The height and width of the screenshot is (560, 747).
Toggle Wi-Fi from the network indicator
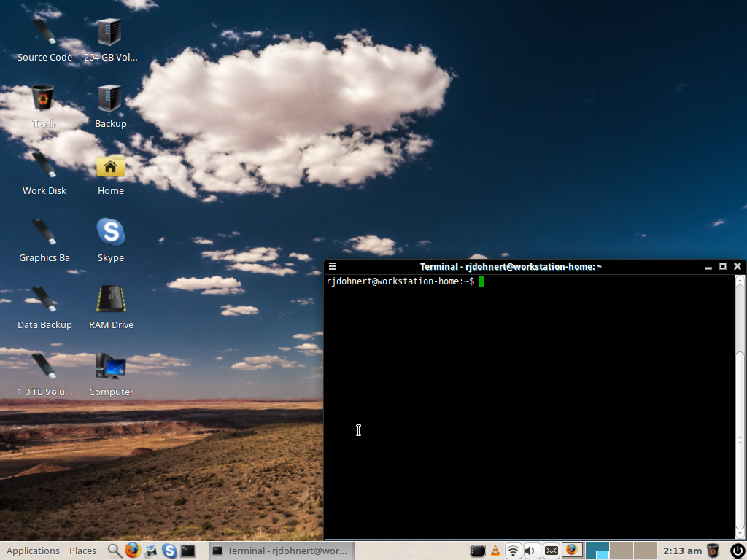513,551
